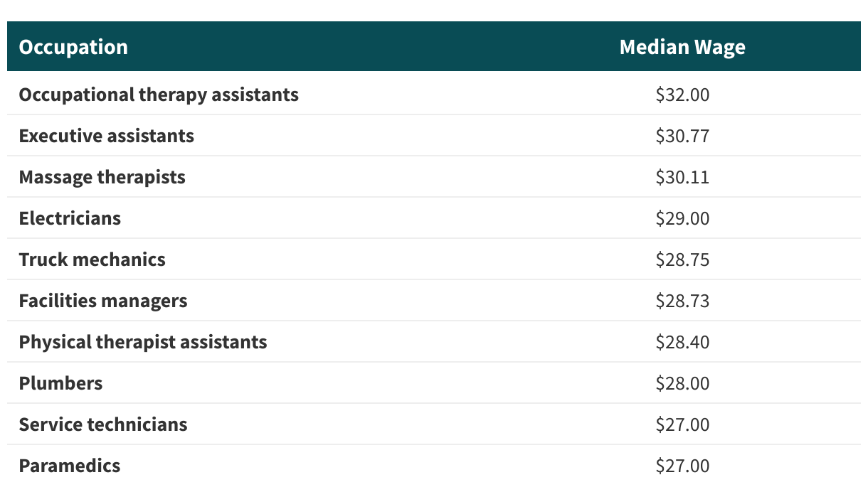Click the Occupation column header

click(73, 47)
